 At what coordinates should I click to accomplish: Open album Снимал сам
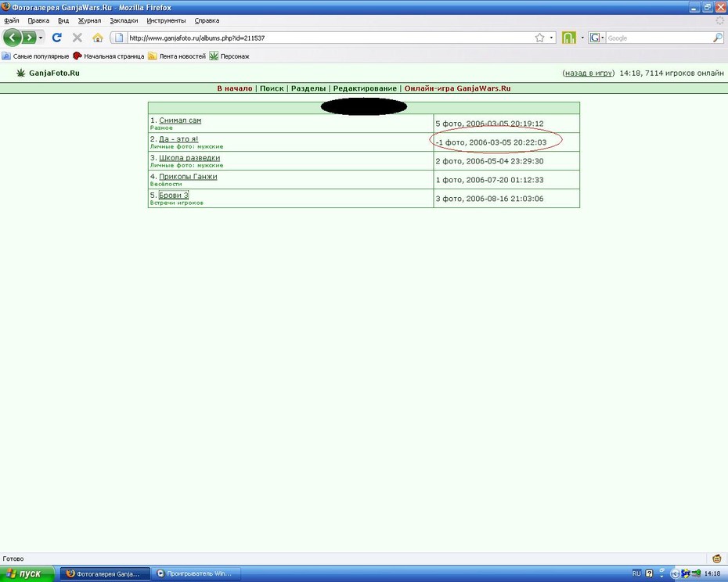point(180,120)
